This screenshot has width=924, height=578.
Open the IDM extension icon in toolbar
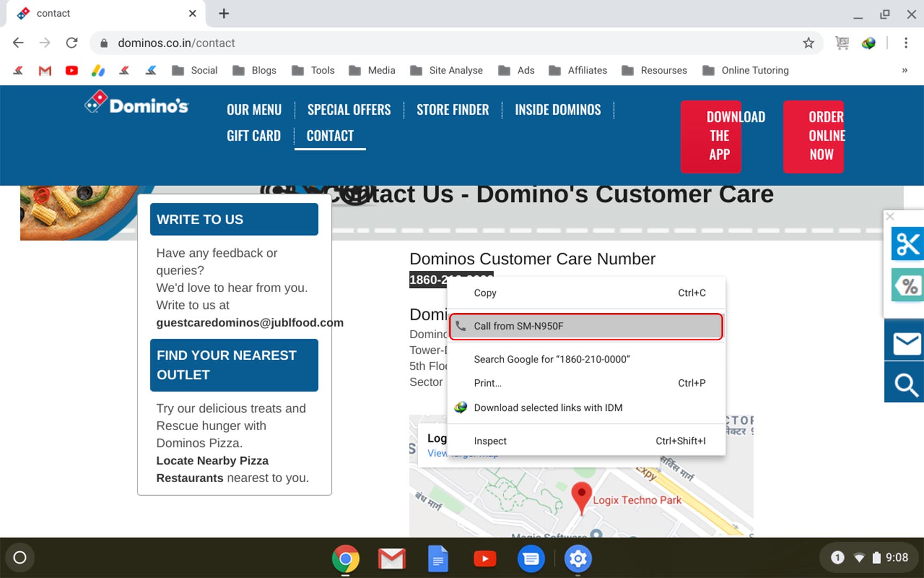pyautogui.click(x=868, y=43)
